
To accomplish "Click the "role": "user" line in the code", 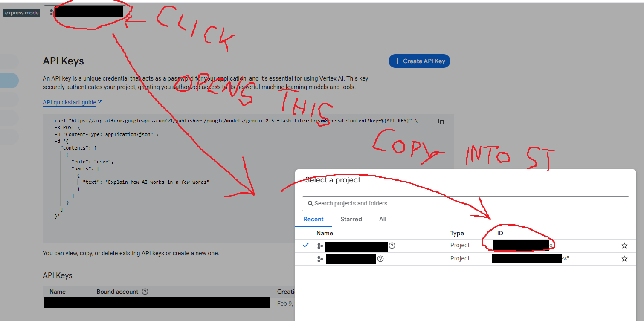I will 93,162.
